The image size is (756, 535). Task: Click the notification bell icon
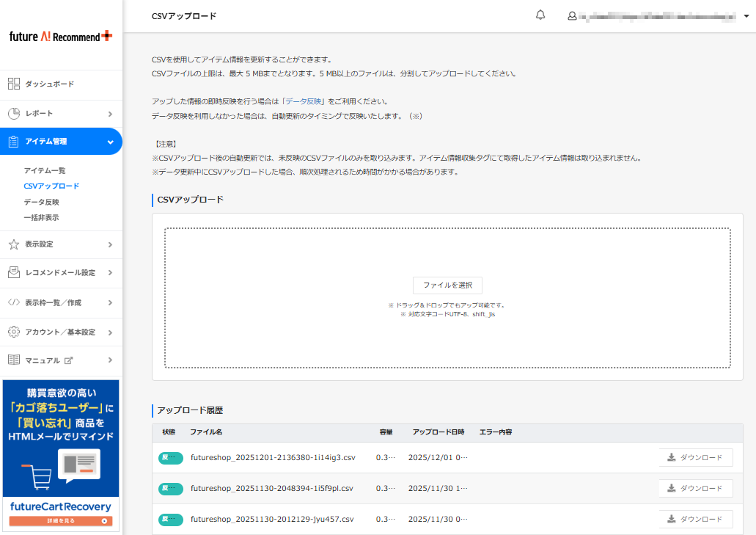(540, 15)
